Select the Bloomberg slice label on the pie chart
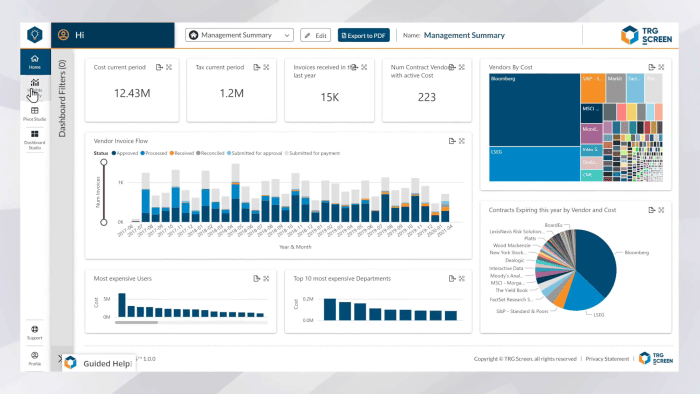 pos(637,253)
